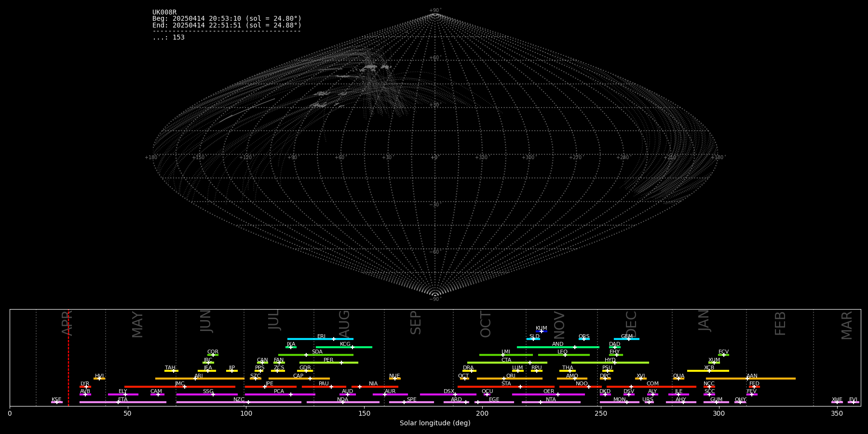Click the DRA shower label
Viewport: 868px width, 434px height.
[x=468, y=368]
